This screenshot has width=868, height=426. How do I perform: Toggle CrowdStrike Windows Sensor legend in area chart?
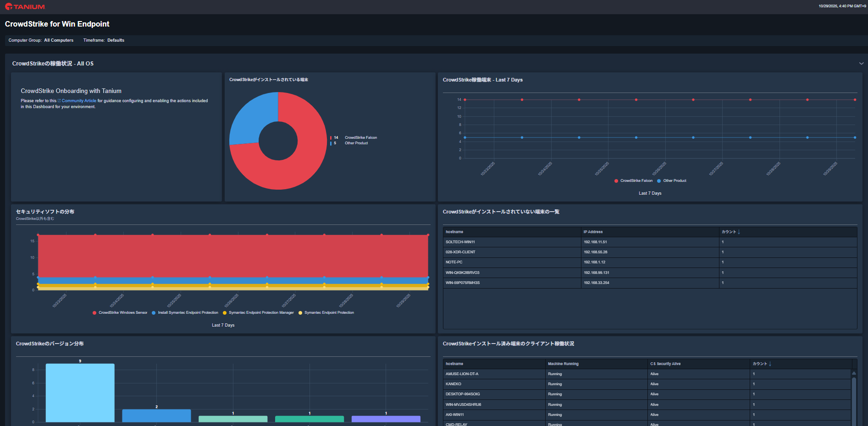point(120,313)
